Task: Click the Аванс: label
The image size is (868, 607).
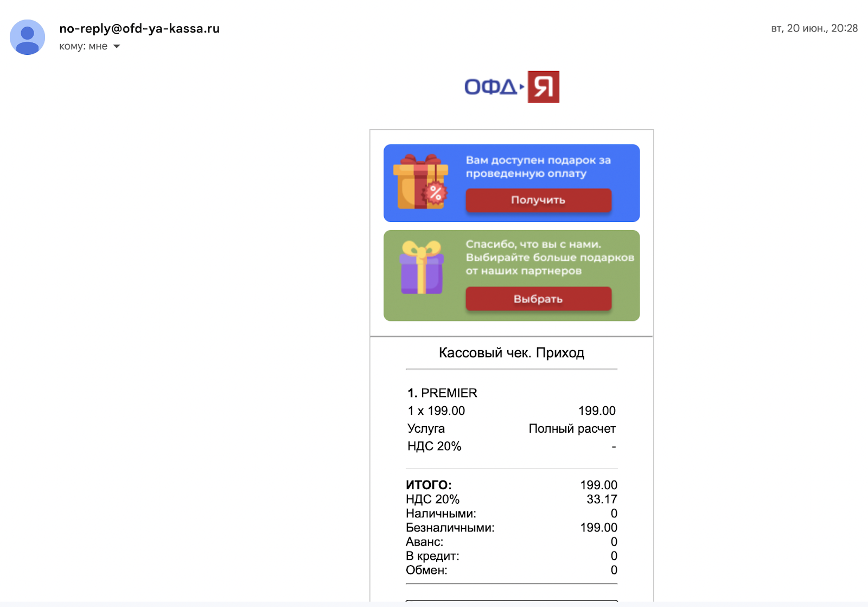Action: pos(424,541)
